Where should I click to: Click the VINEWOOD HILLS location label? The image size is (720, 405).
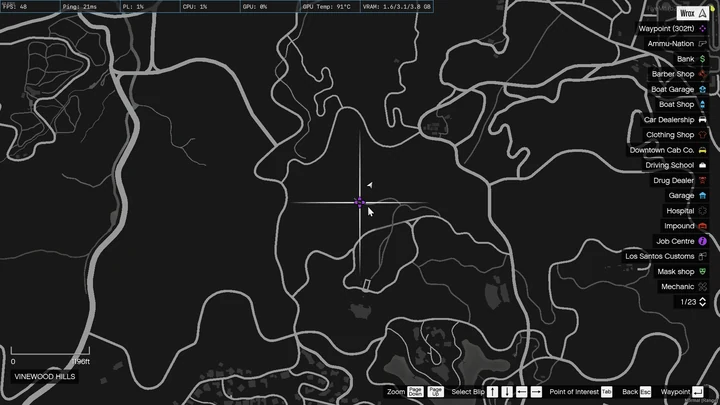coord(45,377)
